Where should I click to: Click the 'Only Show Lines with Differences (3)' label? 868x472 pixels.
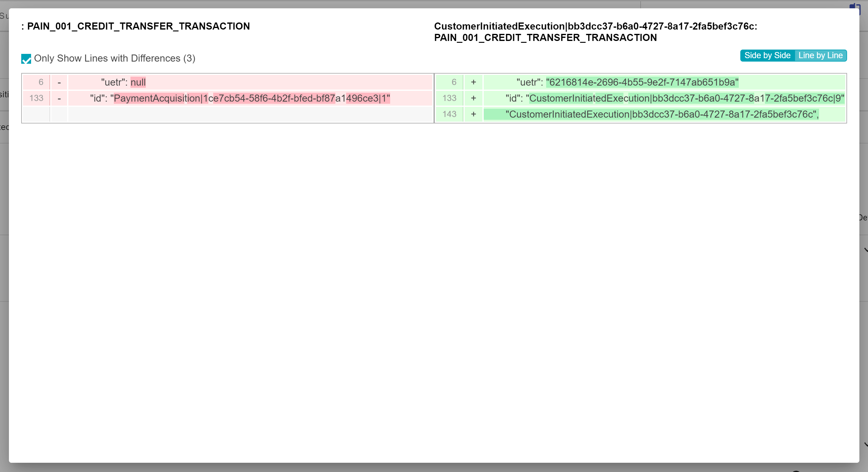[x=114, y=58]
